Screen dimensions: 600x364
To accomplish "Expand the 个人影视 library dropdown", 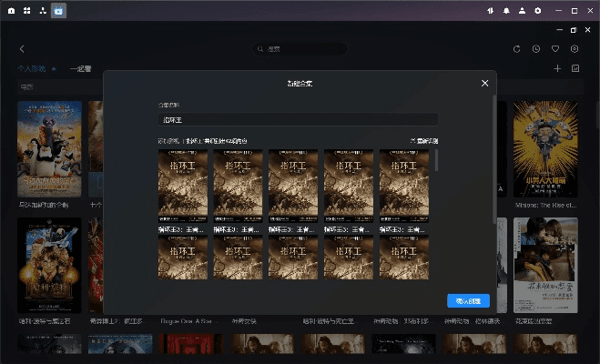I will (x=54, y=69).
